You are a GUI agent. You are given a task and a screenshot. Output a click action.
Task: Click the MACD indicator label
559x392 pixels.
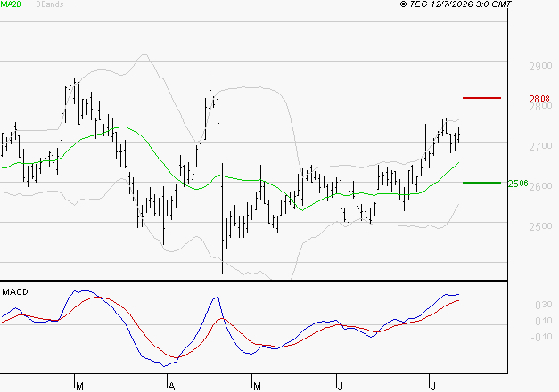pyautogui.click(x=15, y=292)
